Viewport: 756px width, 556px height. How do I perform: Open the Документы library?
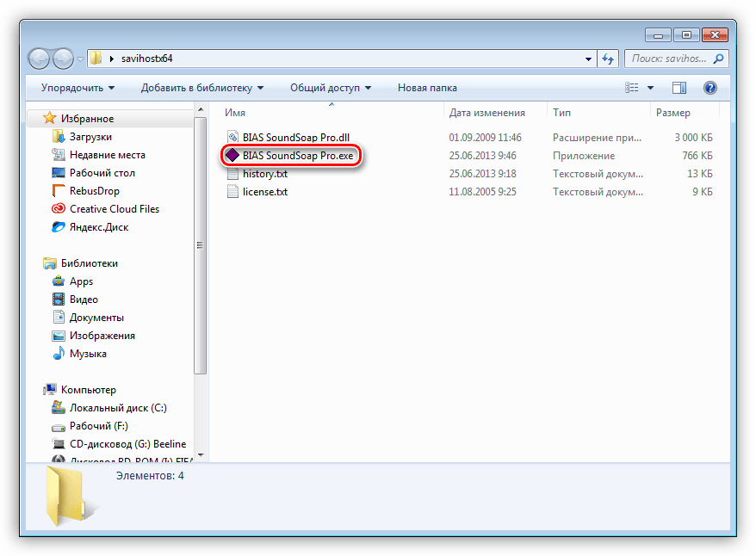tap(96, 318)
